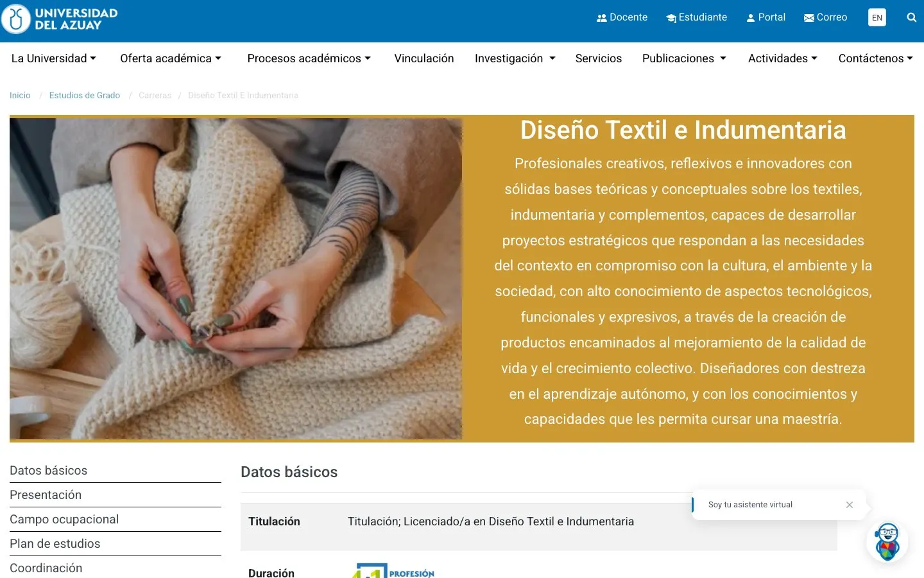Open the Correo mail link

(x=825, y=17)
